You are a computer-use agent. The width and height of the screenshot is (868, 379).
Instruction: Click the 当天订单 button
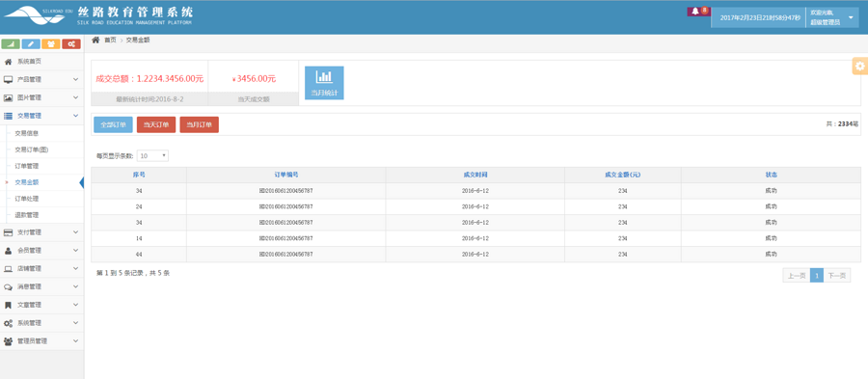pos(156,125)
